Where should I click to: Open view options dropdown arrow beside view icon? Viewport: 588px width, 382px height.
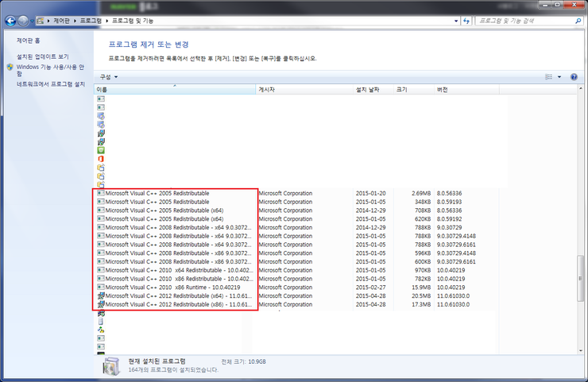559,77
